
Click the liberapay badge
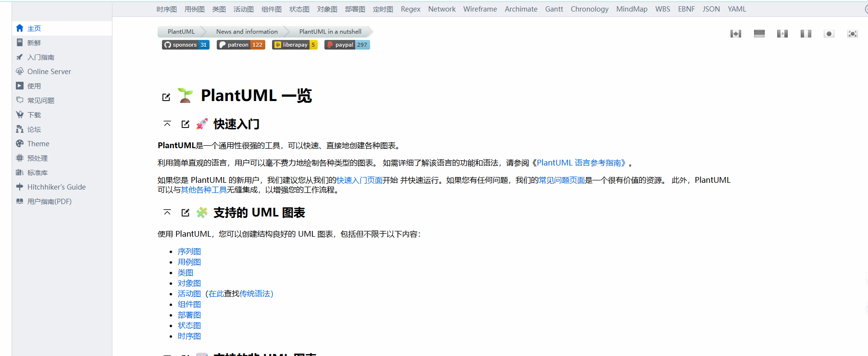(295, 45)
